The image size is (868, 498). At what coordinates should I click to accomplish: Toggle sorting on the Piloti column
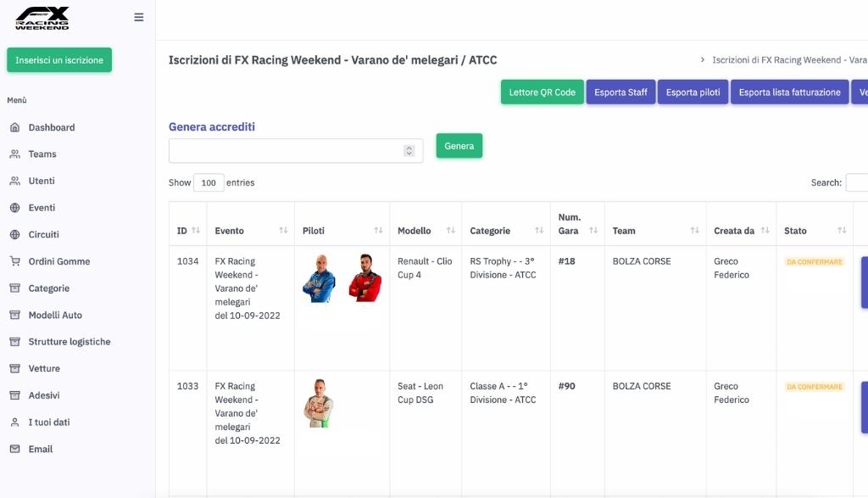click(378, 231)
